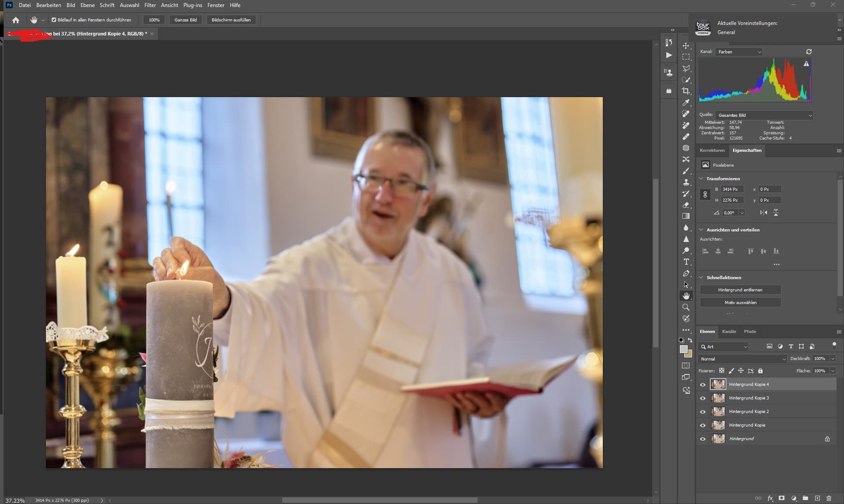
Task: Open the Kanal Farben dropdown
Action: (x=738, y=52)
